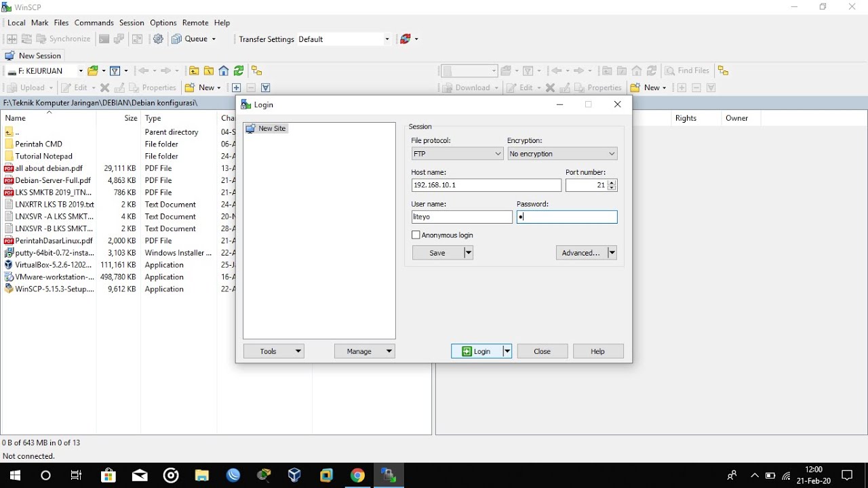The width and height of the screenshot is (868, 488).
Task: Click the Synchronize toolbar button
Action: (x=63, y=39)
